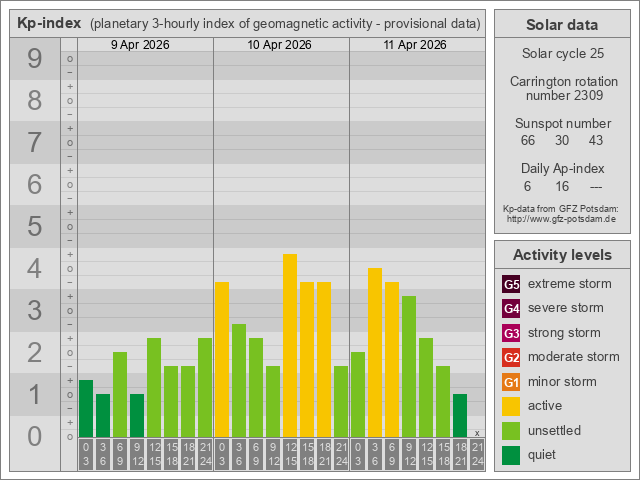640x480 pixels.
Task: Open the gfz-potsdam.de website link
Action: click(x=561, y=218)
